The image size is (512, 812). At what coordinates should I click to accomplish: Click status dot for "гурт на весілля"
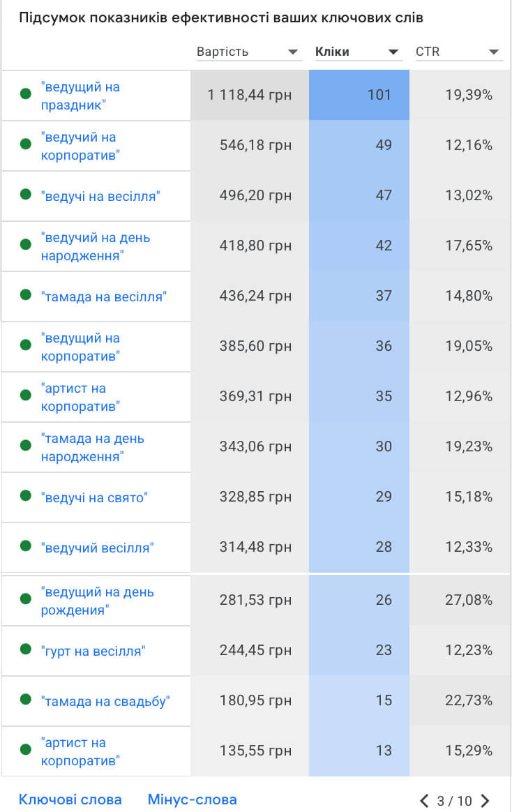[26, 649]
